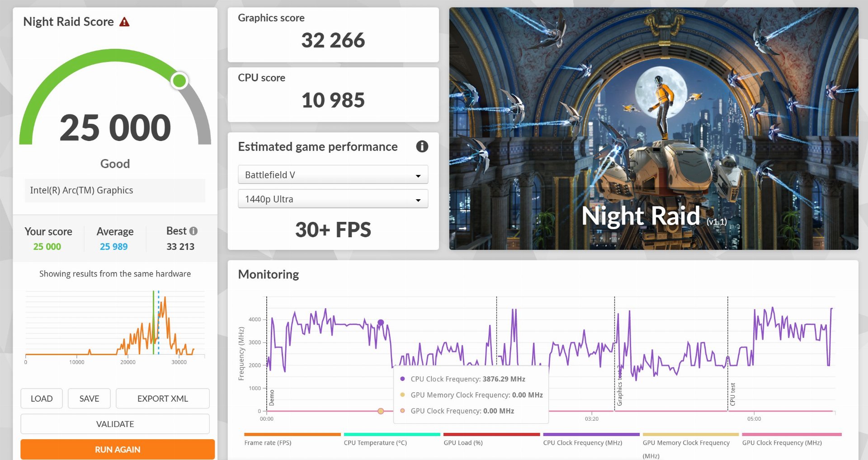Click the CPU Clock Frequency 3876.29 MHz tooltip line
868x460 pixels.
[468, 379]
